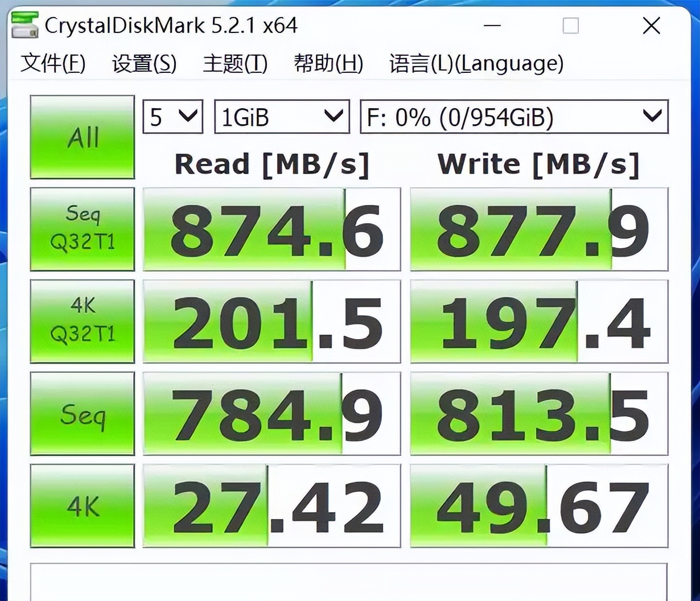Select the 4K Q32T1 write result 197.4
The height and width of the screenshot is (601, 700).
539,321
